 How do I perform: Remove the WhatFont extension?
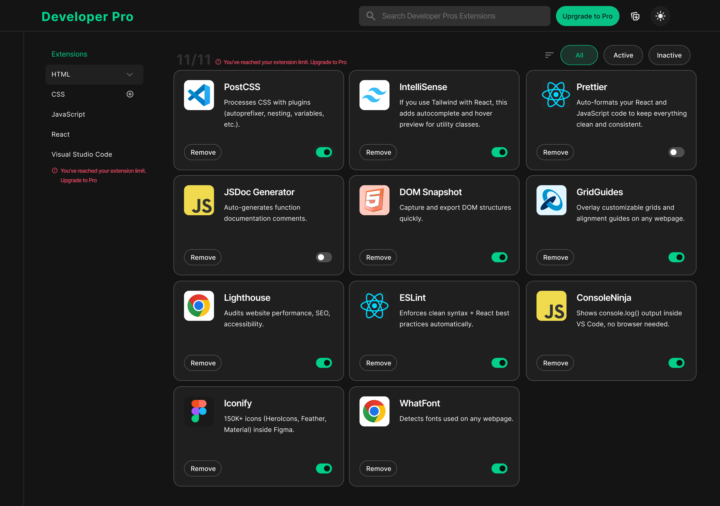(378, 468)
